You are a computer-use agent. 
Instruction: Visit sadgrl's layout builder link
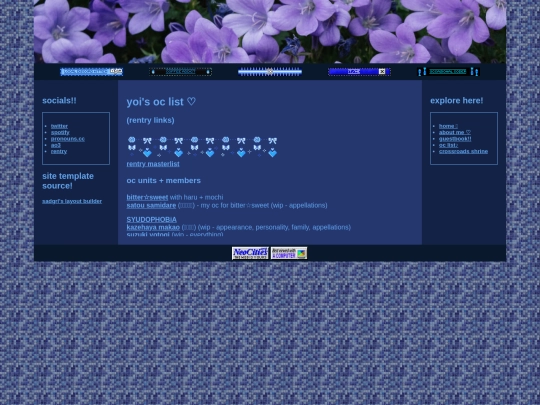72,201
